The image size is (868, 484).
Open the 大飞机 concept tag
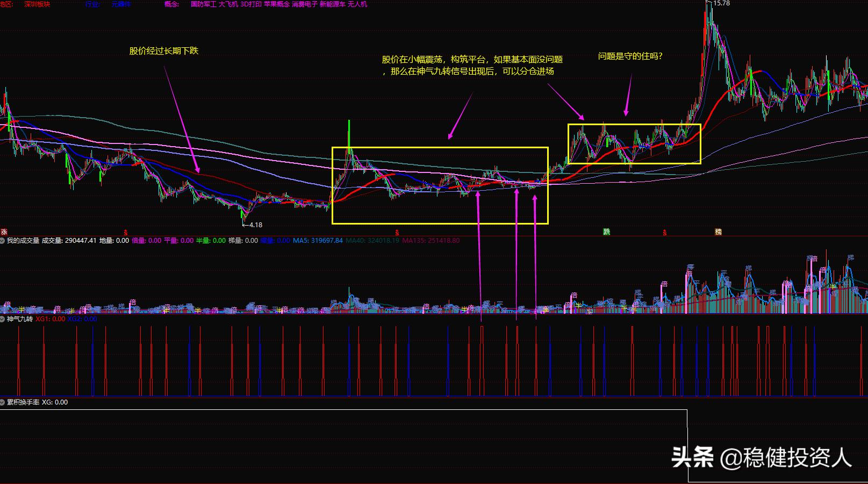pos(228,4)
